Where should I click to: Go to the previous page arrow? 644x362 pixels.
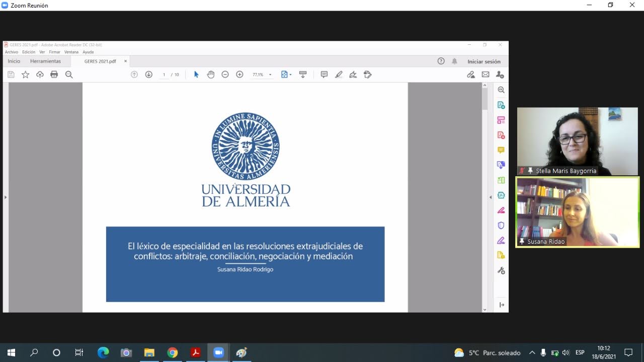tap(134, 75)
